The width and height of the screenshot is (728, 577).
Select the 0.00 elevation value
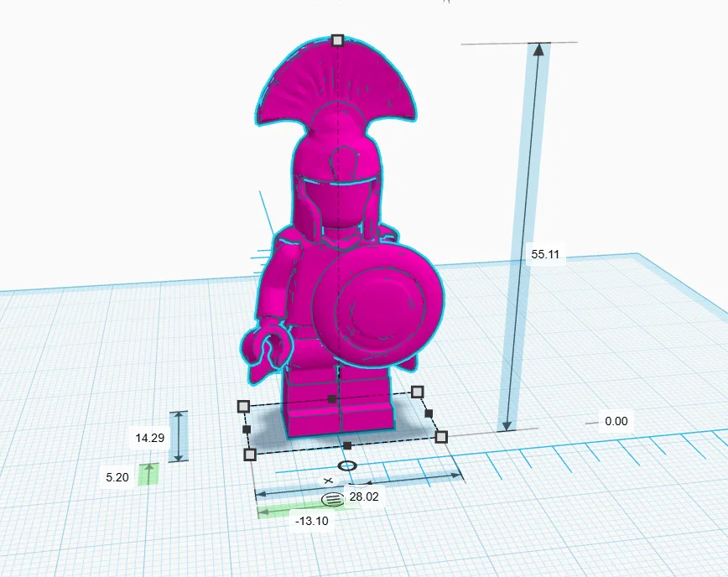(x=616, y=422)
